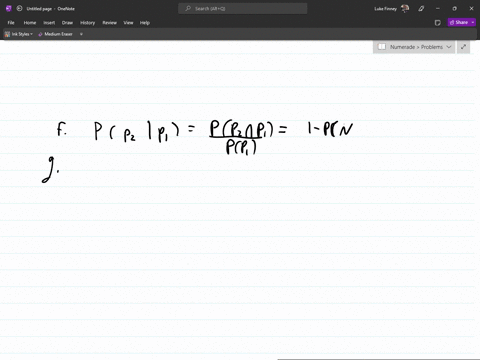This screenshot has width=480, height=360.
Task: Click the pen mode icon in title bar
Action: (x=421, y=9)
